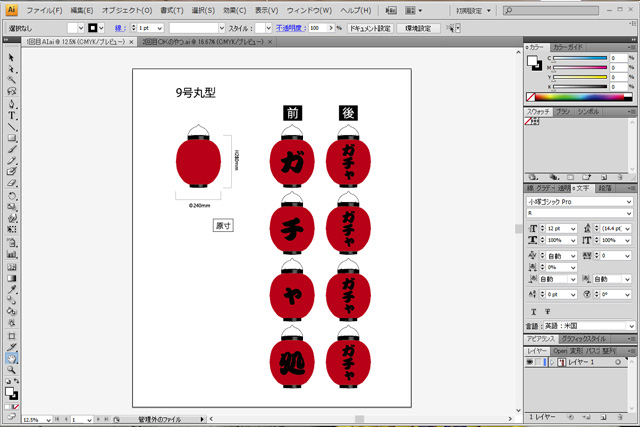Select the Line Segment tool
The image size is (640, 427).
(x=11, y=127)
